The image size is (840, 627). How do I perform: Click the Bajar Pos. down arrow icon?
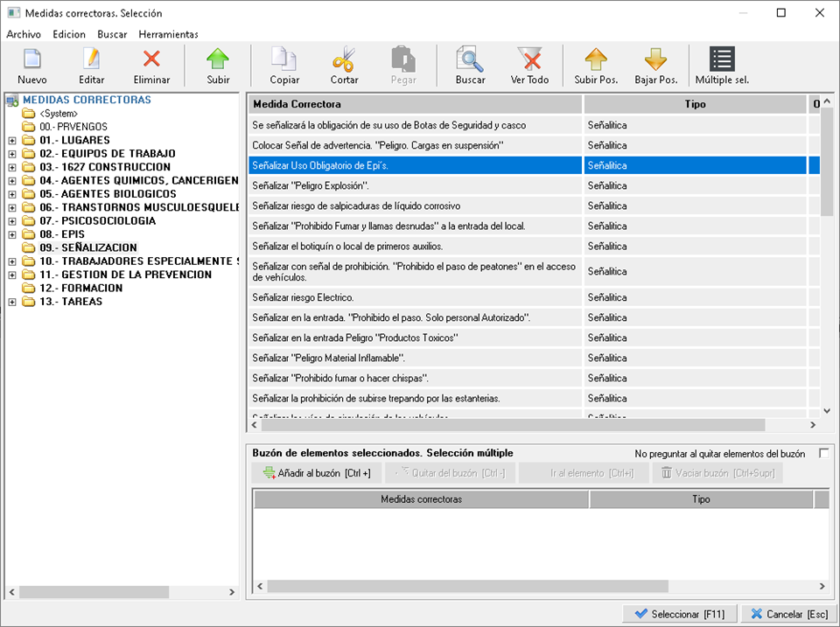(655, 60)
